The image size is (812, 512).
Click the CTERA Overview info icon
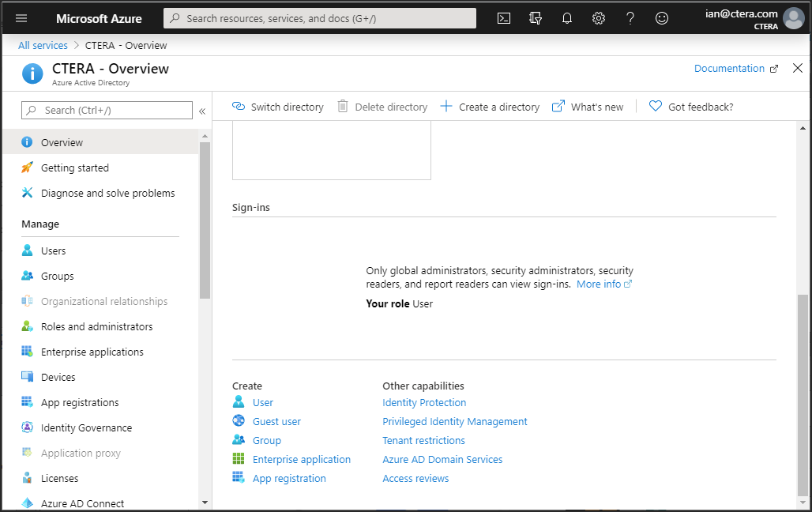point(32,73)
